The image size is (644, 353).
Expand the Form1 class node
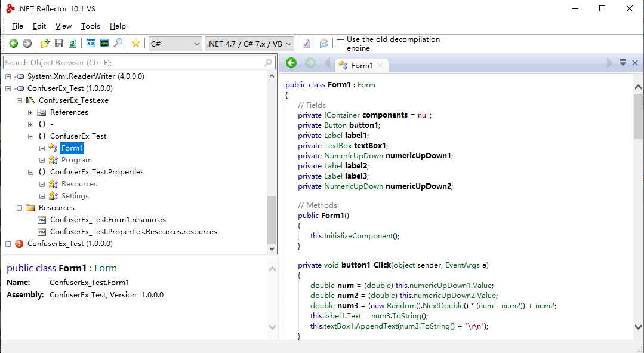pyautogui.click(x=42, y=148)
